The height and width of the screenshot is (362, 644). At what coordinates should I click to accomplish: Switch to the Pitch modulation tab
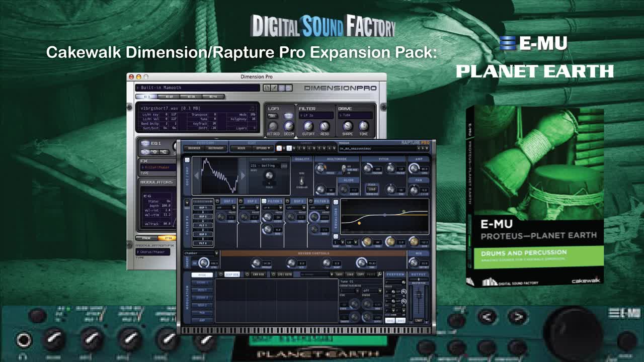[x=202, y=275]
